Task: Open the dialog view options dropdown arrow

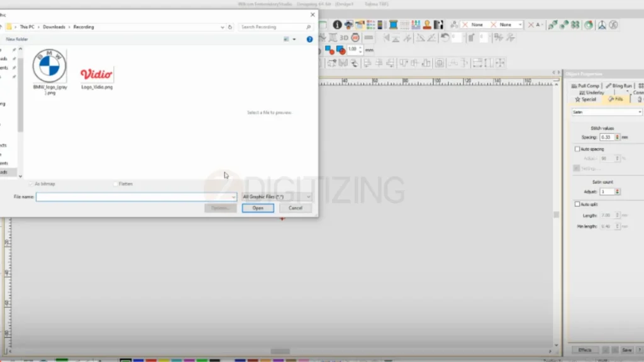Action: coord(293,39)
